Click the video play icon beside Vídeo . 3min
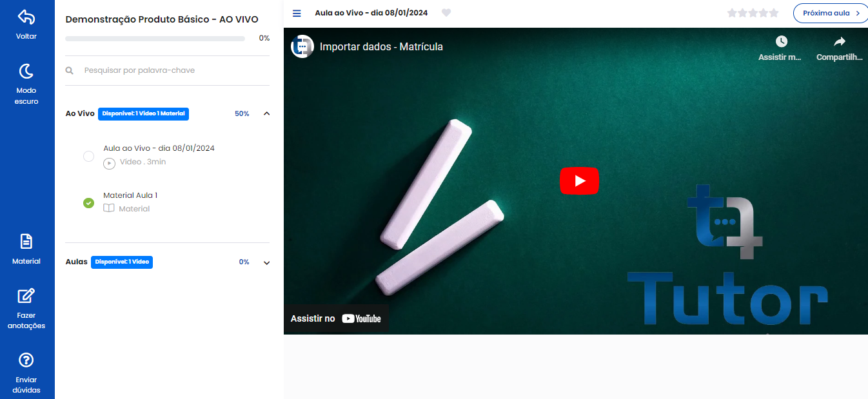Image resolution: width=868 pixels, height=399 pixels. (x=110, y=163)
